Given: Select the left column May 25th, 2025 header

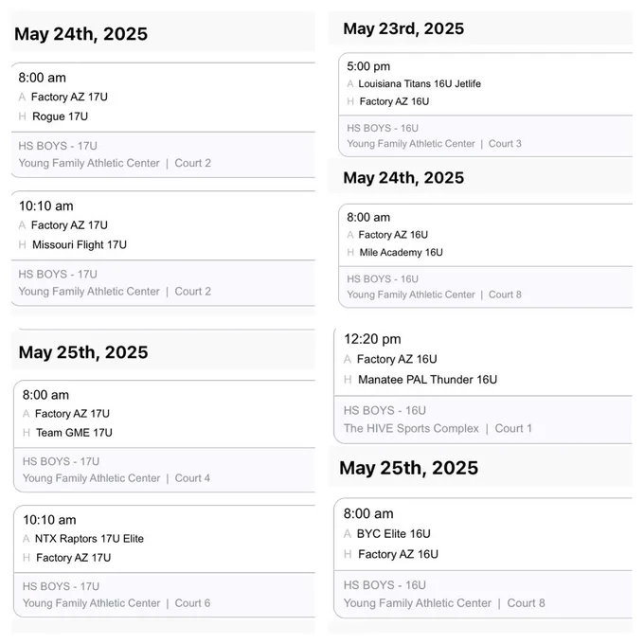Looking at the screenshot, I should (83, 352).
